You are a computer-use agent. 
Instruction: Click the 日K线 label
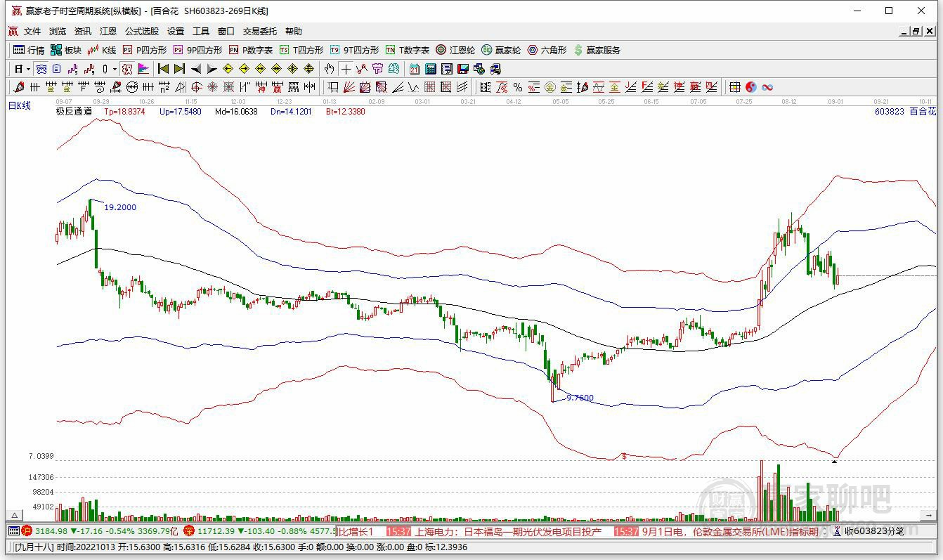(x=20, y=105)
